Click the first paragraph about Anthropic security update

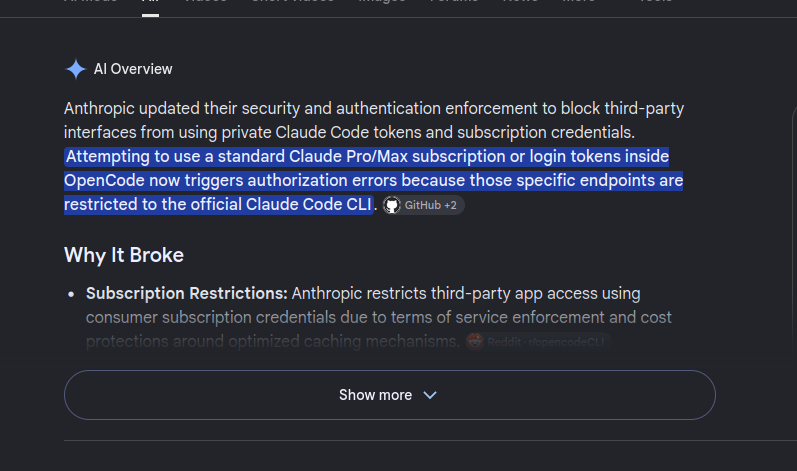(374, 120)
